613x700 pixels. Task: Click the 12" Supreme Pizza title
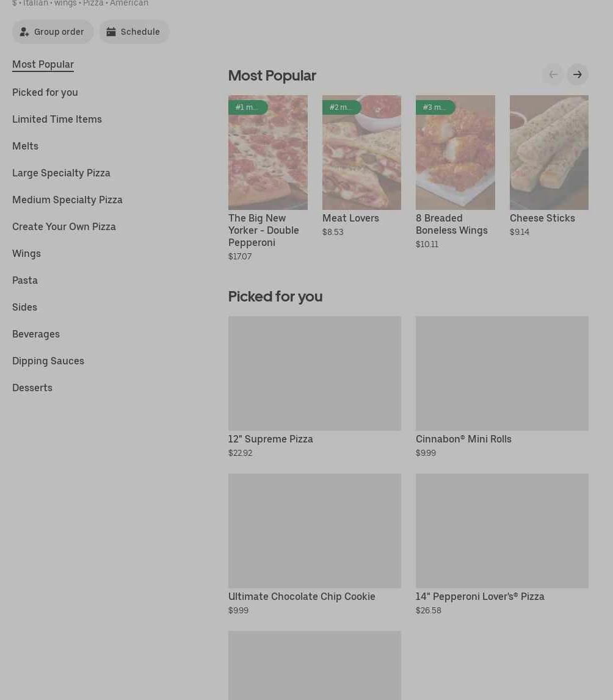[270, 439]
